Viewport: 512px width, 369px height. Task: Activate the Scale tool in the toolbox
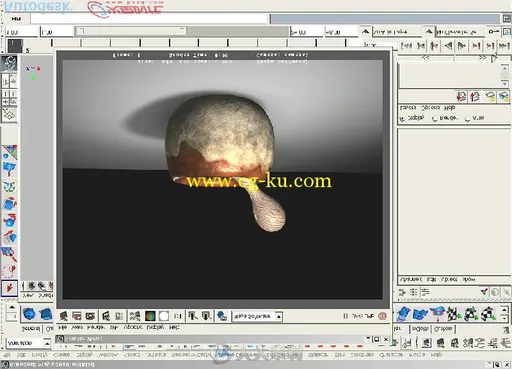9,203
